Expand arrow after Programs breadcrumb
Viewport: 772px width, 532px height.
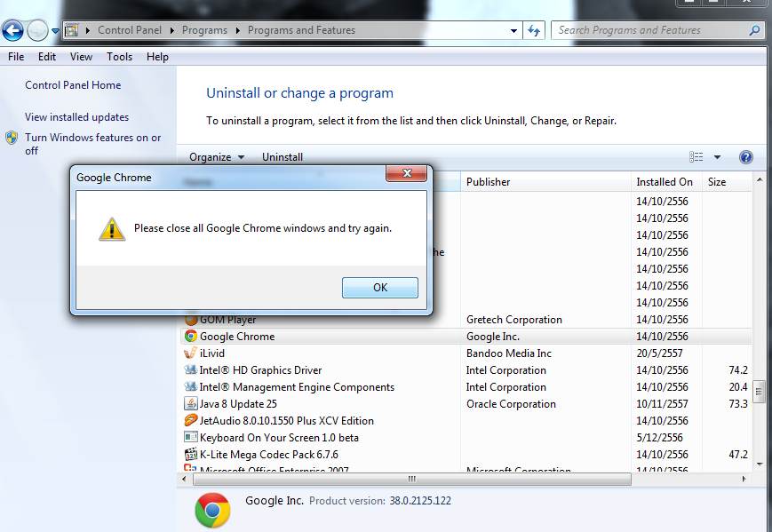(238, 30)
